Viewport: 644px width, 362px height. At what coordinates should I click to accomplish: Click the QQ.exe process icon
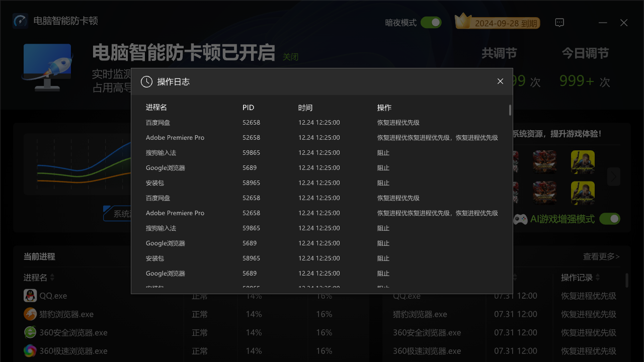tap(30, 296)
